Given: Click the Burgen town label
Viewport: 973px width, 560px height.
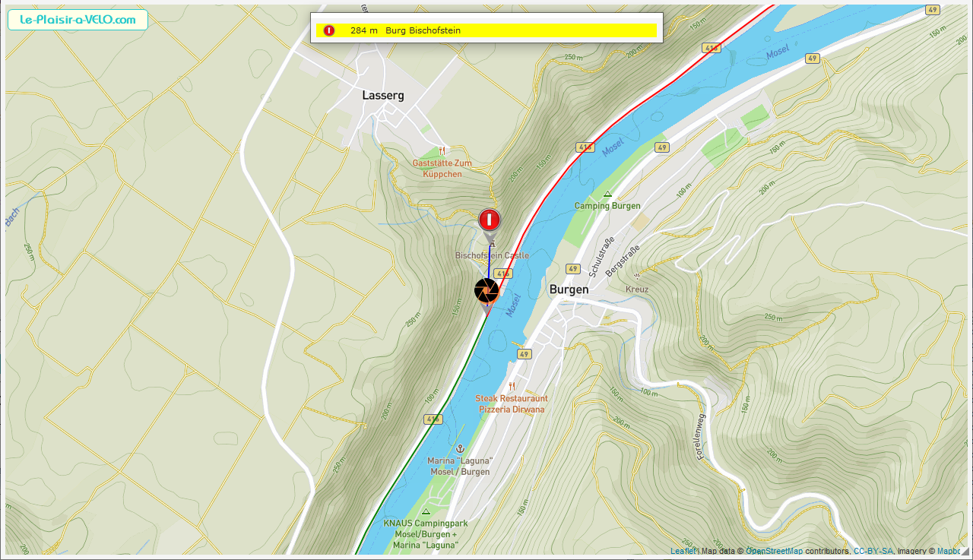Looking at the screenshot, I should 569,289.
